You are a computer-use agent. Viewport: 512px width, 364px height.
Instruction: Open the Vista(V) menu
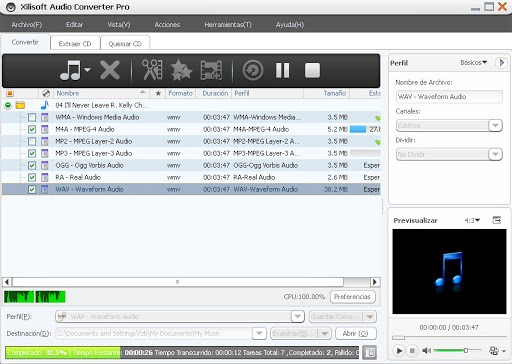point(119,24)
